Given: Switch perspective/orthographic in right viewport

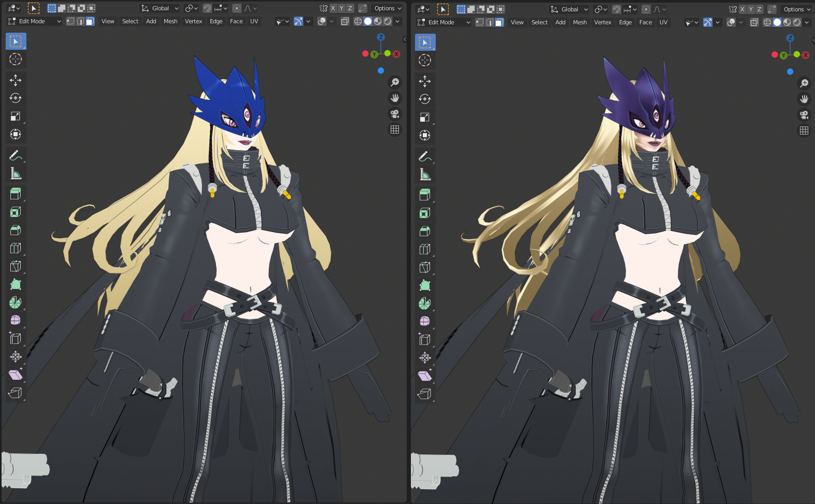Looking at the screenshot, I should point(804,131).
